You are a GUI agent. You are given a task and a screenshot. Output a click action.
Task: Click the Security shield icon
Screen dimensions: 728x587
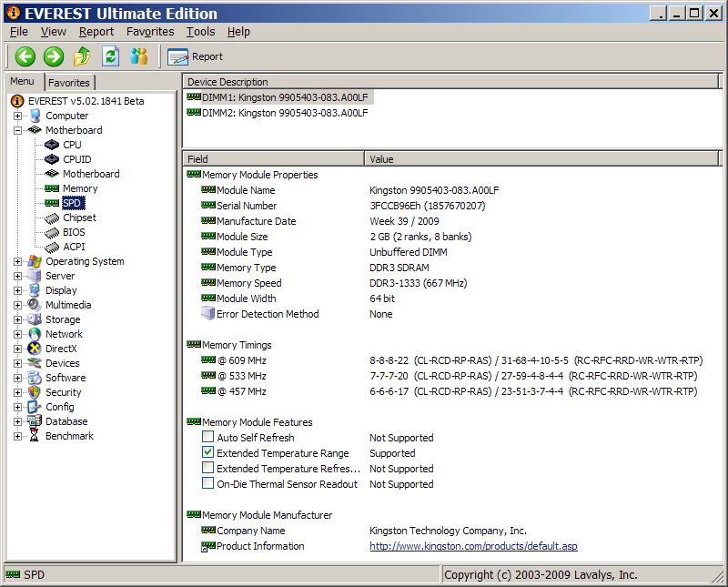[35, 392]
